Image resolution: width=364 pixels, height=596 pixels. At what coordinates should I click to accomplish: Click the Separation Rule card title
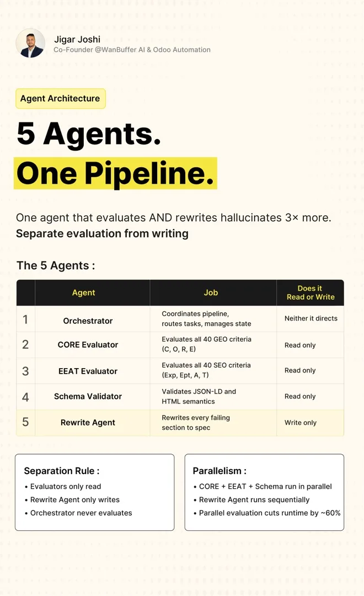(x=62, y=471)
